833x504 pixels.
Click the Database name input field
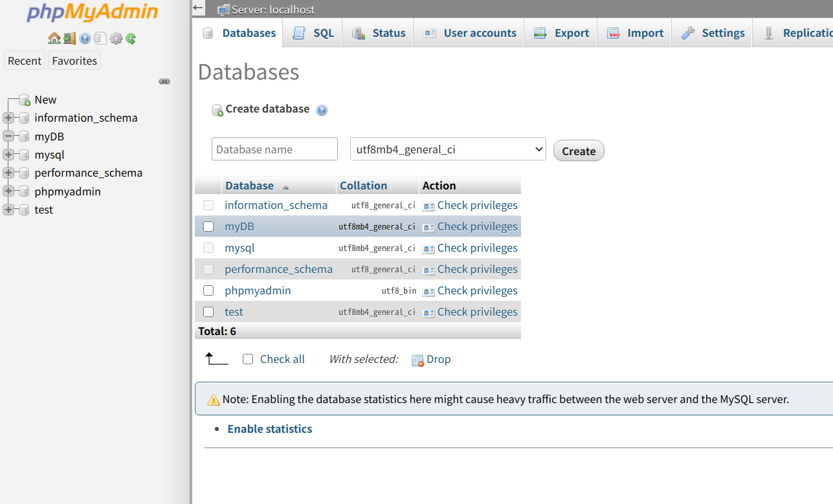click(274, 149)
